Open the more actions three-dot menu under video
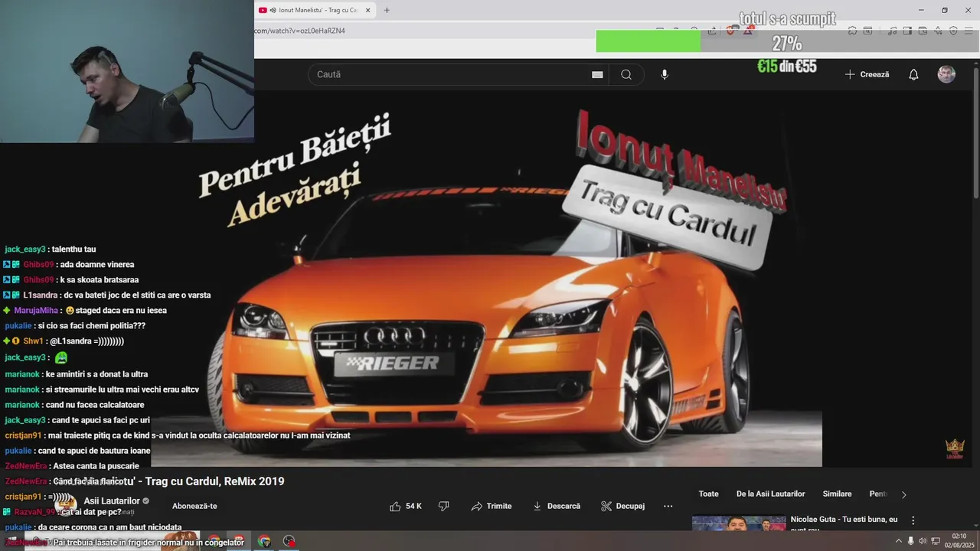 (x=668, y=506)
